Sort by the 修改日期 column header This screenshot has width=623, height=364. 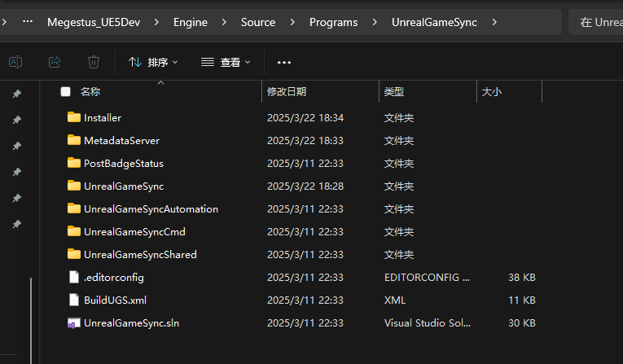tap(287, 92)
